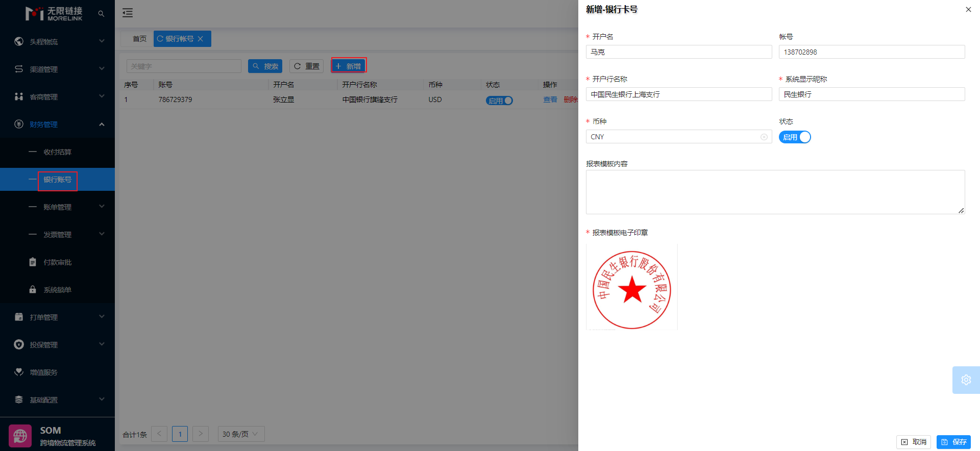This screenshot has width=980, height=451.
Task: Click the 报表模板内容 text area
Action: point(775,192)
